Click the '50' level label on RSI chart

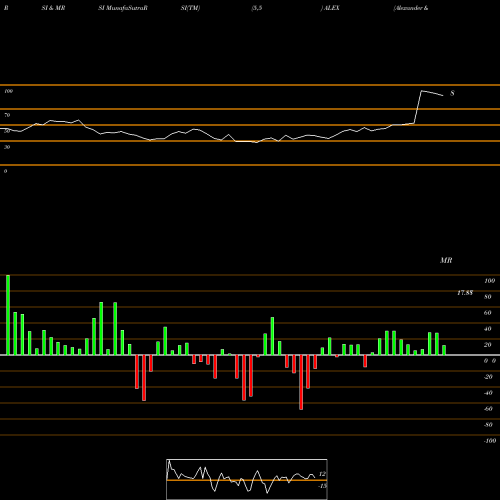tap(7, 131)
